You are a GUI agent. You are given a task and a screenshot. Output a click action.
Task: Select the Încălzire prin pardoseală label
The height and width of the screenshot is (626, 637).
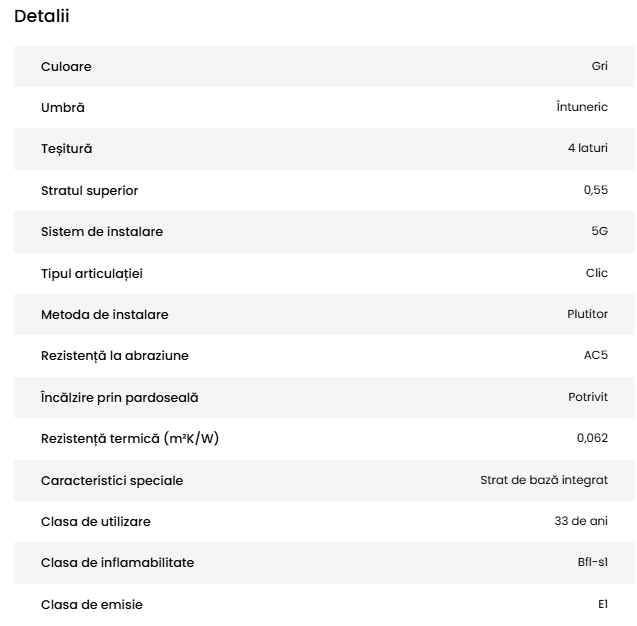tap(119, 397)
